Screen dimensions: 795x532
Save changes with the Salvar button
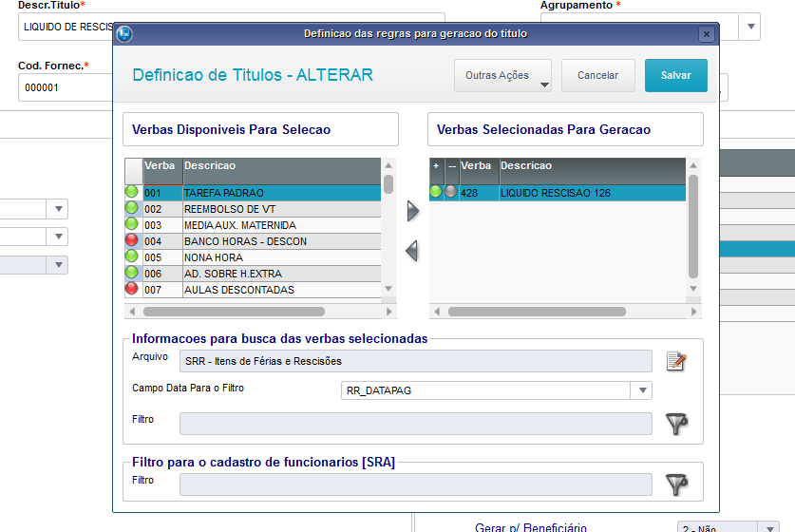pos(676,76)
